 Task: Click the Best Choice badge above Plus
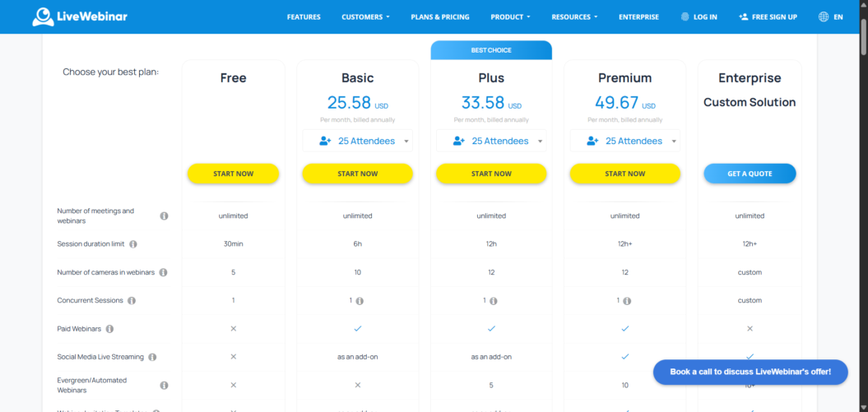491,50
